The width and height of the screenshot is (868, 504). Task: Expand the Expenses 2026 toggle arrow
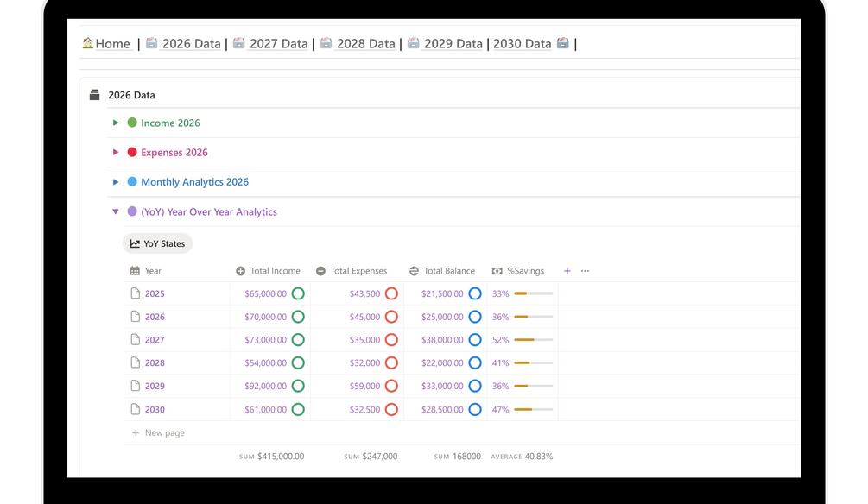(x=116, y=152)
